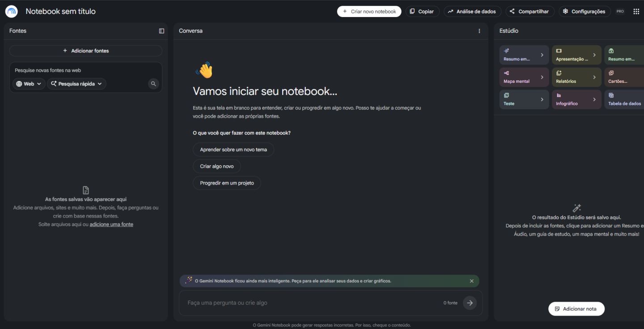Generate Cartões in Estúdio
Viewport: 644px width, 329px height.
(624, 77)
